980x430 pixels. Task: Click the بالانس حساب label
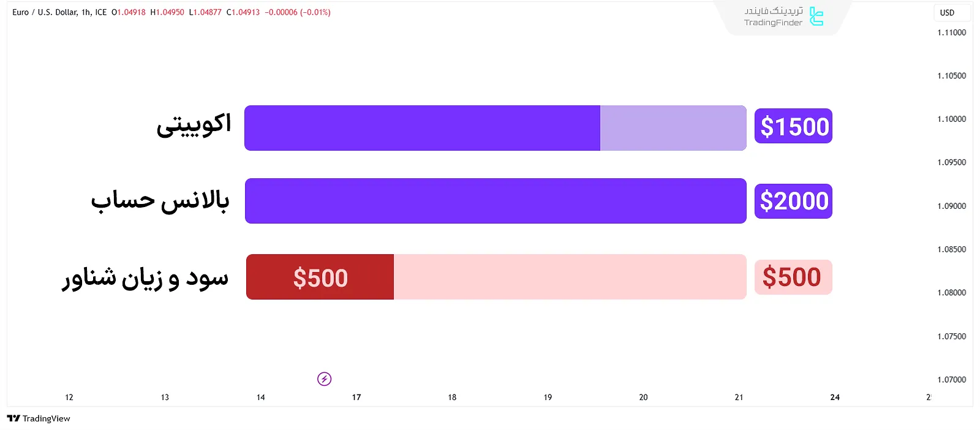[160, 201]
